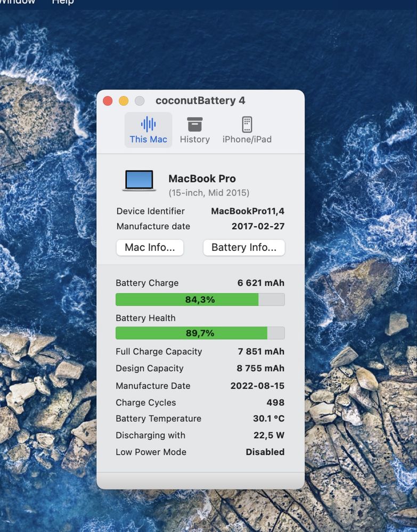This screenshot has width=417, height=532.
Task: Click the Low Power Mode label
Action: point(151,452)
